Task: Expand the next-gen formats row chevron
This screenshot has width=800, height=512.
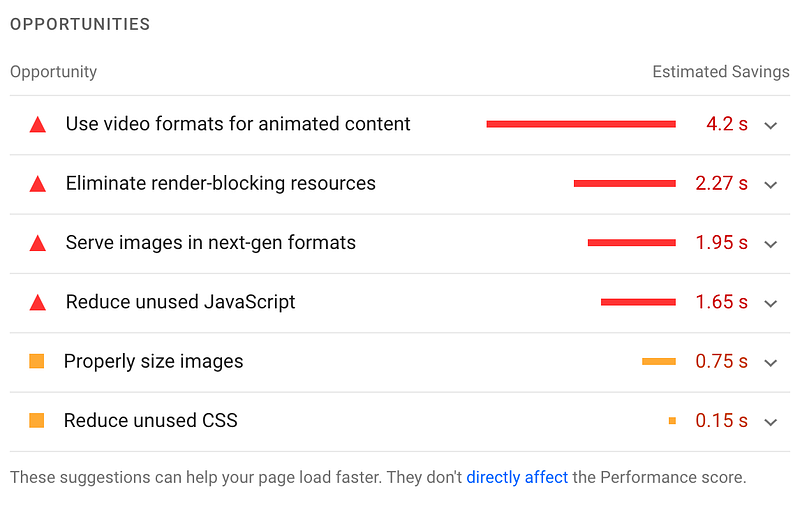Action: 770,244
